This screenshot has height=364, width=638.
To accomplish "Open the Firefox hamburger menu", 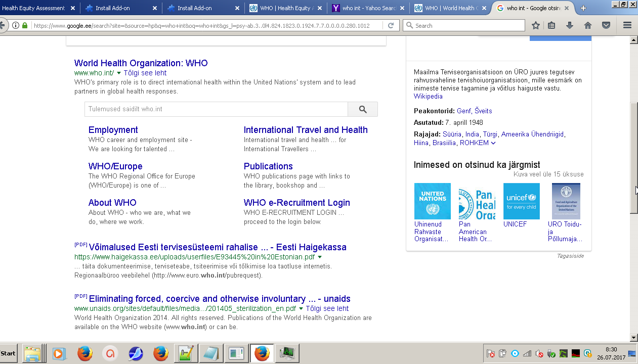I will point(627,25).
